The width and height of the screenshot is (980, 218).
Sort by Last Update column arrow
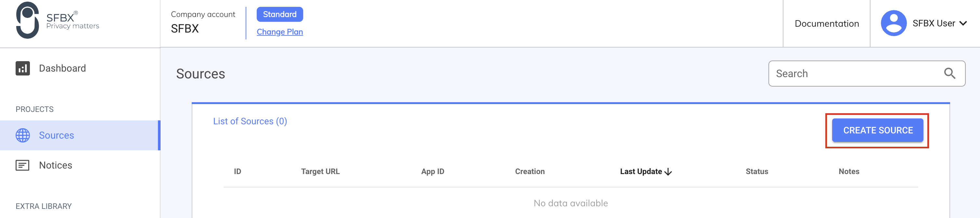pos(668,171)
